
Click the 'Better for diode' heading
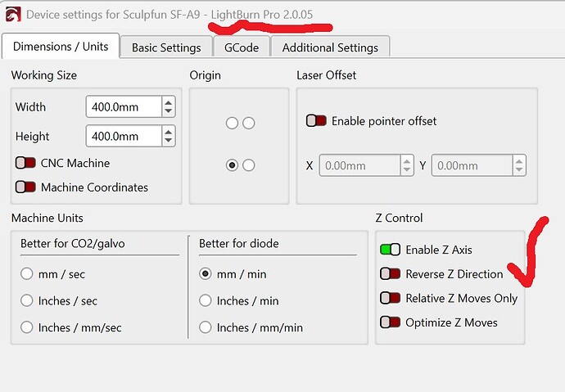click(239, 243)
